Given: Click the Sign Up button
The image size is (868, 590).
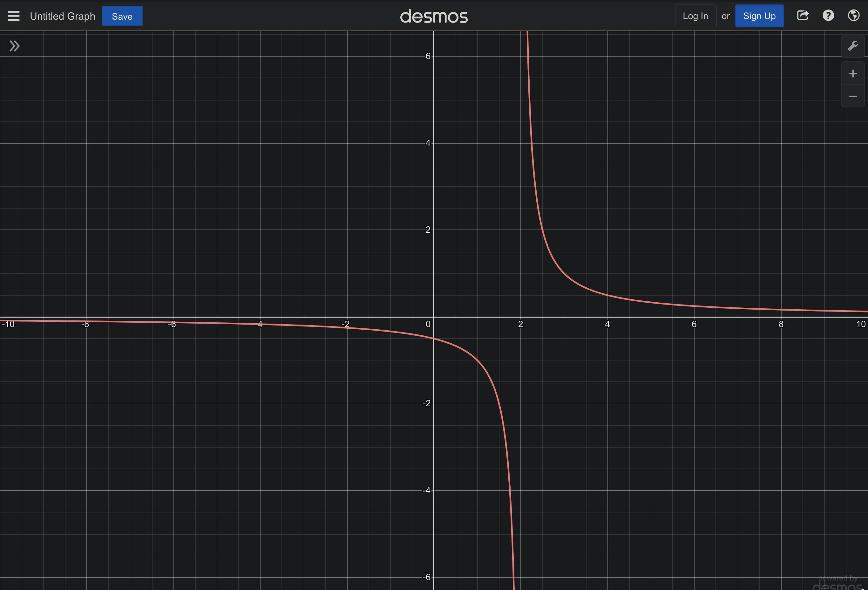Looking at the screenshot, I should coord(759,16).
